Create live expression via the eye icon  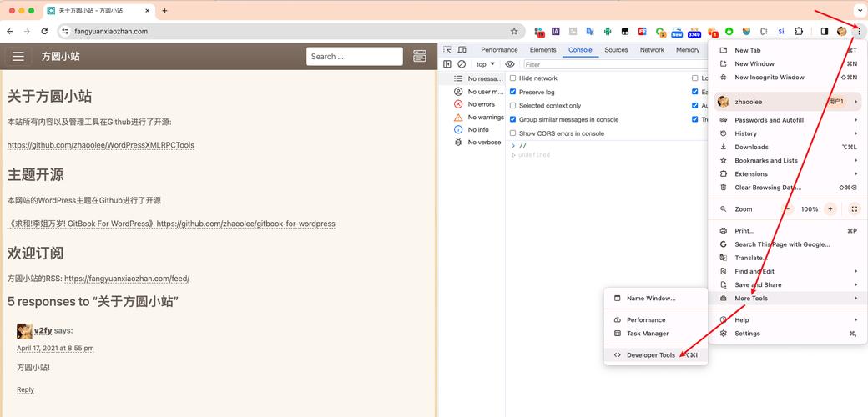coord(510,64)
